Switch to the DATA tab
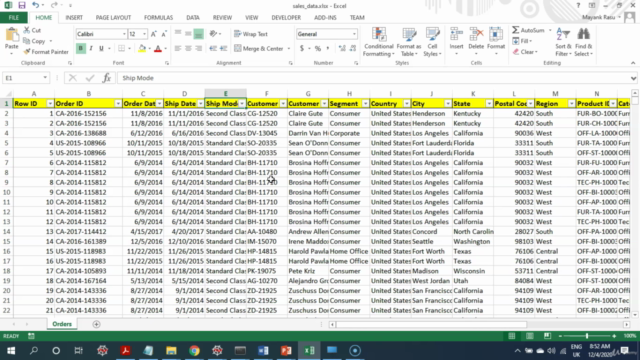The width and height of the screenshot is (640, 360). coord(193,18)
